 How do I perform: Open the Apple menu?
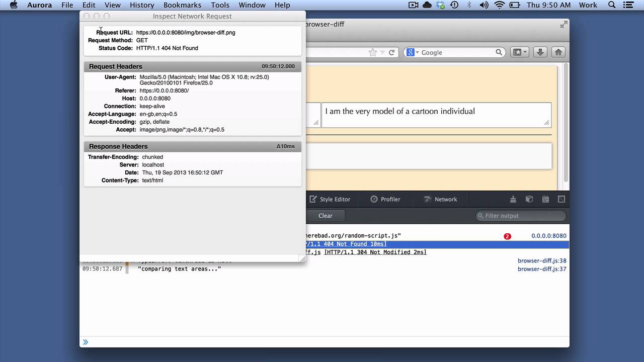click(x=14, y=5)
